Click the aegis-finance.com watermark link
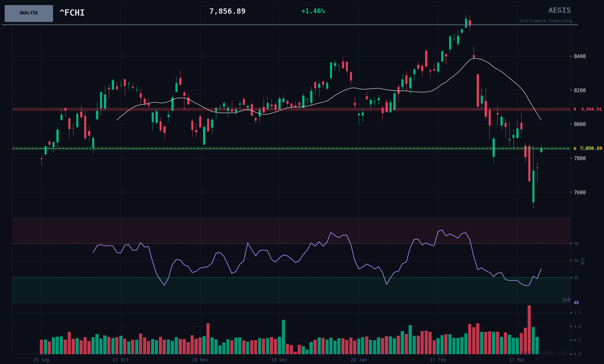The height and width of the screenshot is (364, 604). tap(543, 352)
